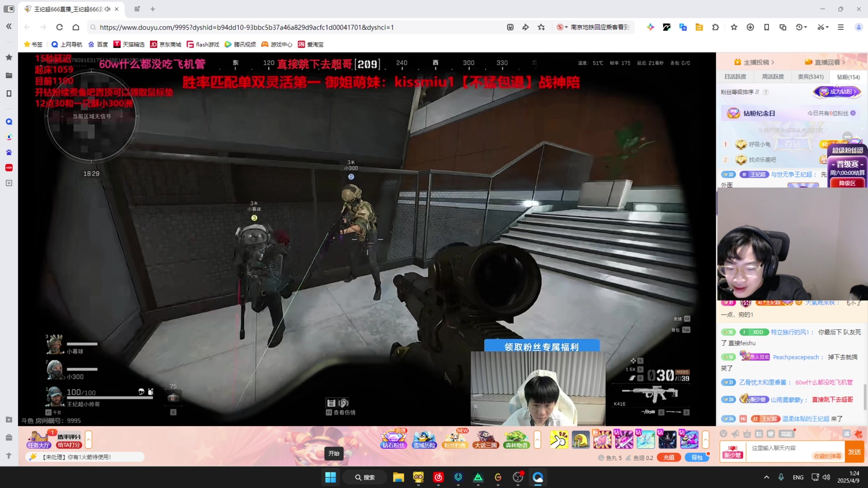Click 领取粉丝专属福利 banner

(x=541, y=346)
